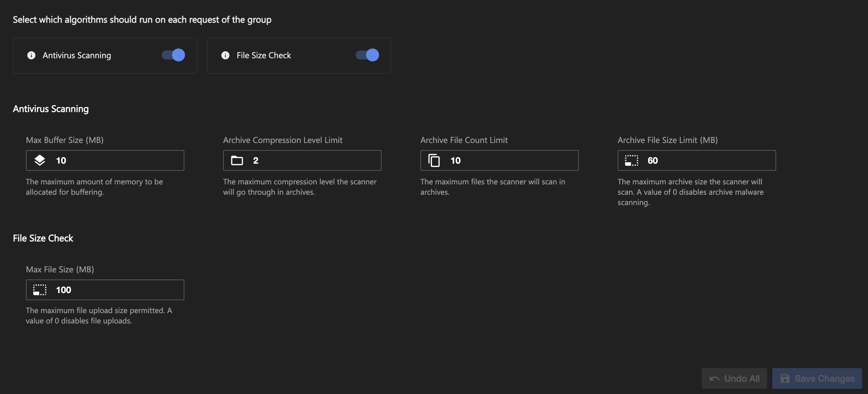Viewport: 868px width, 394px height.
Task: Click 'maximum file upload size permitted' description
Action: pos(99,316)
